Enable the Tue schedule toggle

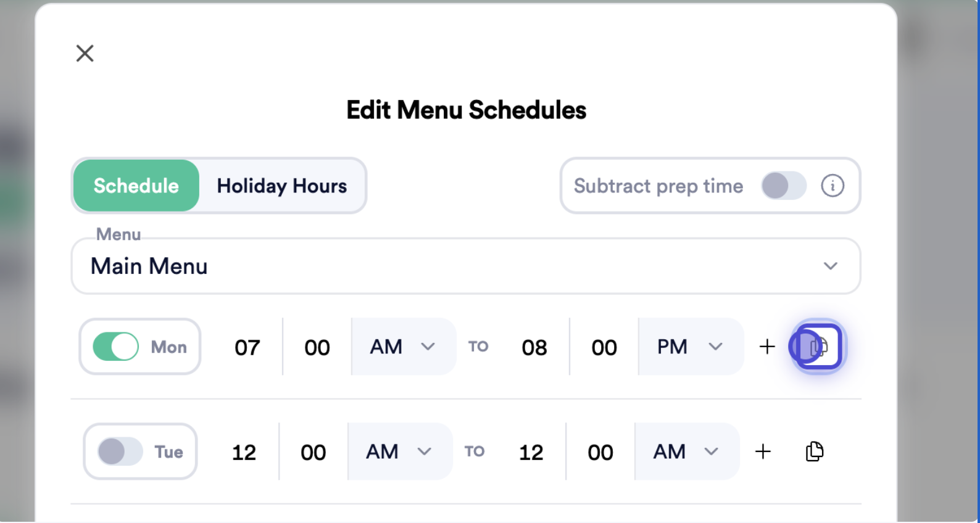click(120, 451)
